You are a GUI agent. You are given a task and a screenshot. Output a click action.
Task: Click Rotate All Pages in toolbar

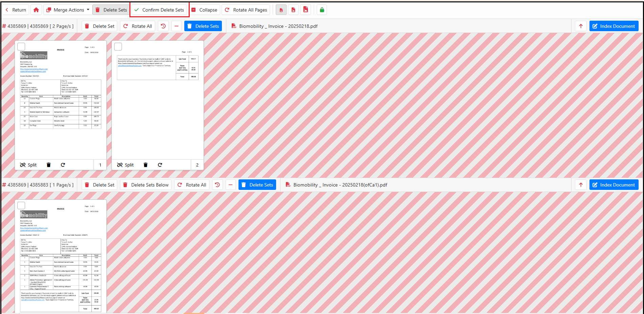pyautogui.click(x=246, y=10)
